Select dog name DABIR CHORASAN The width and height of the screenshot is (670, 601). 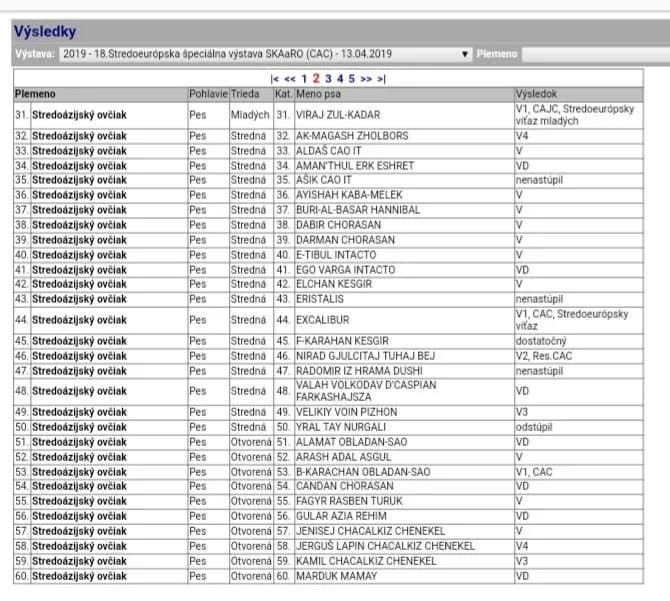(x=338, y=225)
